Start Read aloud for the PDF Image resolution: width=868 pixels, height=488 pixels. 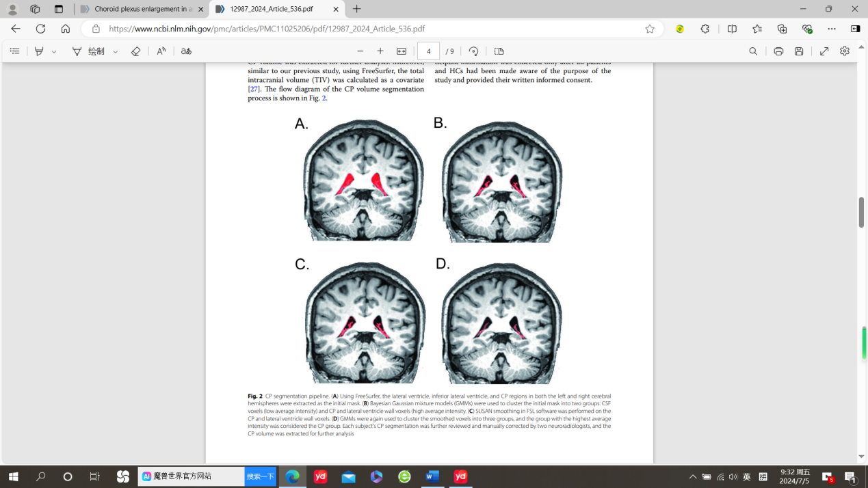161,51
